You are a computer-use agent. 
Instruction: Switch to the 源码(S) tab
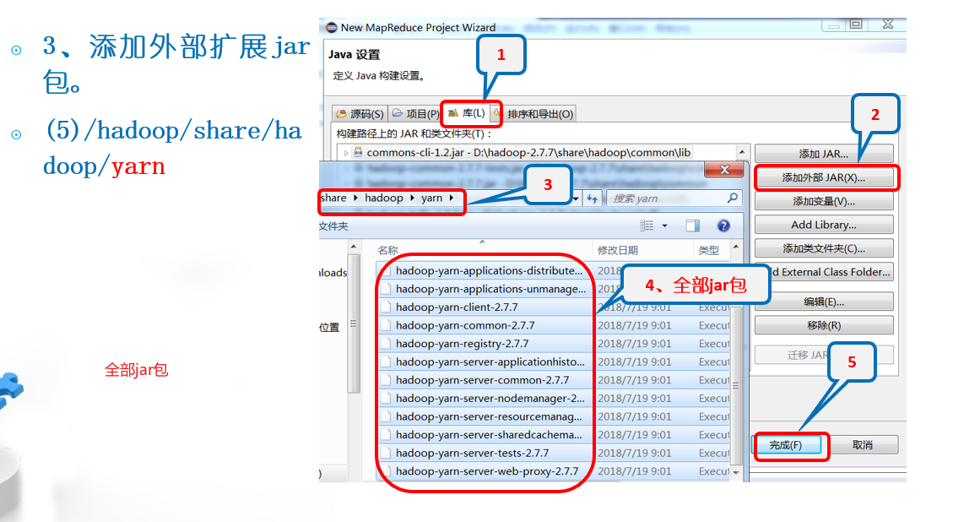click(x=360, y=114)
